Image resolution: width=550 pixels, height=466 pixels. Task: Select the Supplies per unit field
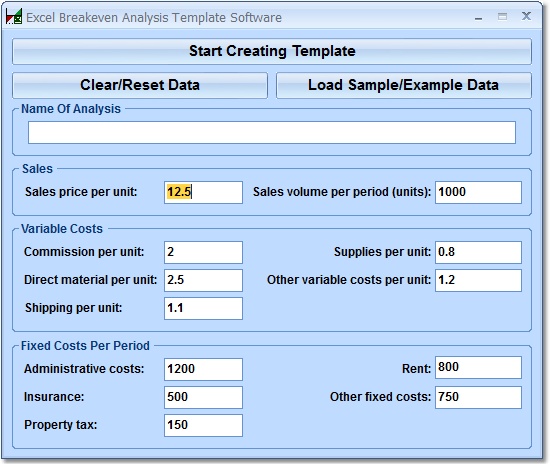click(478, 252)
